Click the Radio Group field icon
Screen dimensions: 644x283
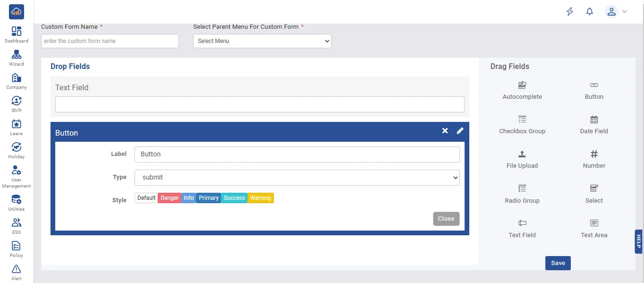(x=522, y=189)
